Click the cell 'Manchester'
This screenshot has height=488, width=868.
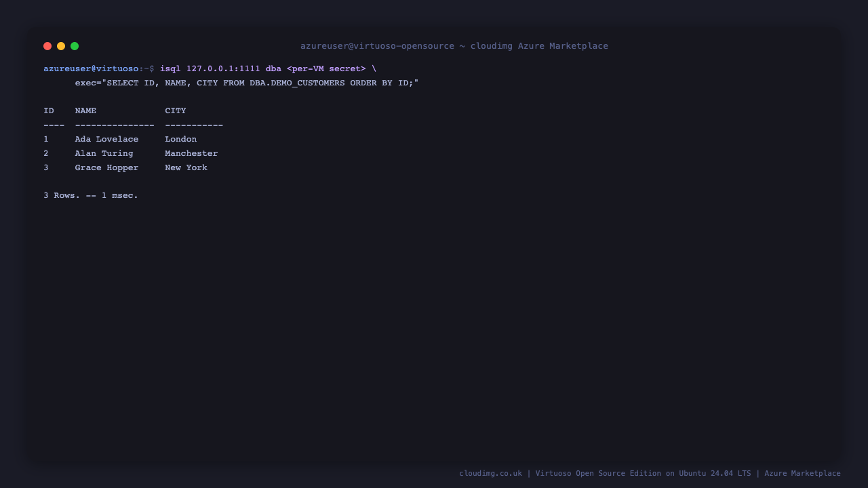click(x=191, y=153)
